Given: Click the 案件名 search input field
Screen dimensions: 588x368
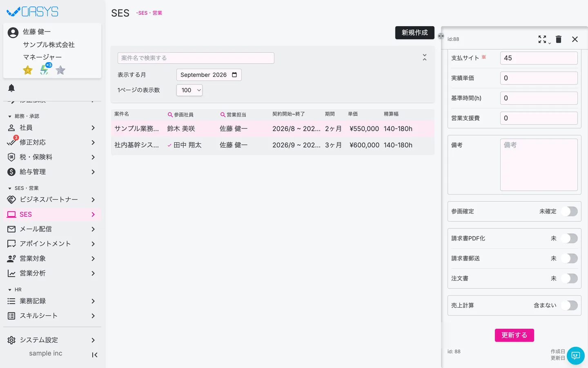Looking at the screenshot, I should coord(196,58).
